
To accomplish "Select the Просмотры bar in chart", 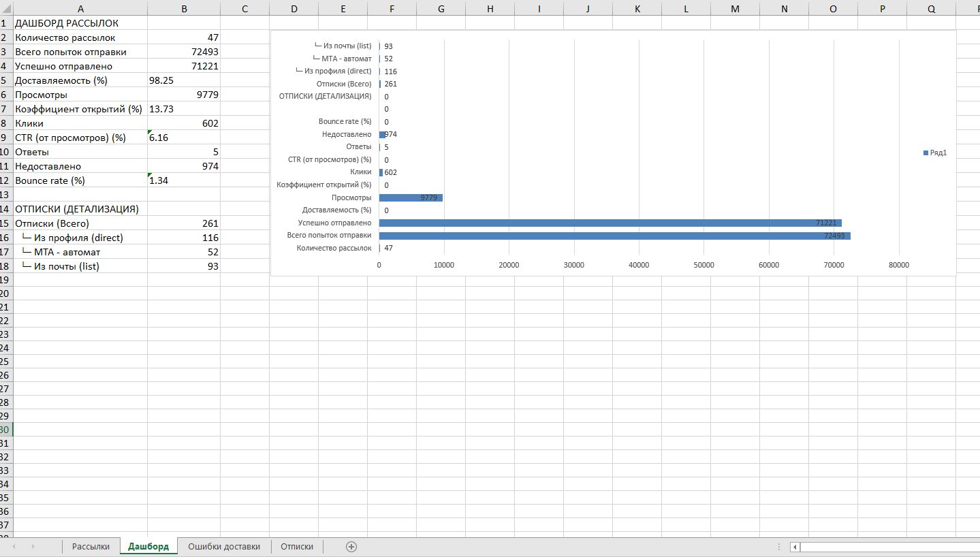I will 410,198.
